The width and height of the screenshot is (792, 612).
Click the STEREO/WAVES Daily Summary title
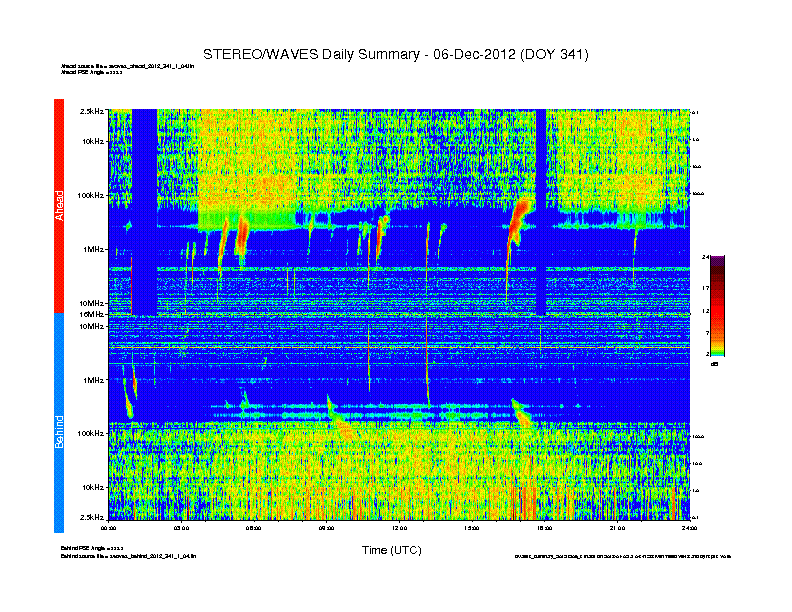point(395,53)
